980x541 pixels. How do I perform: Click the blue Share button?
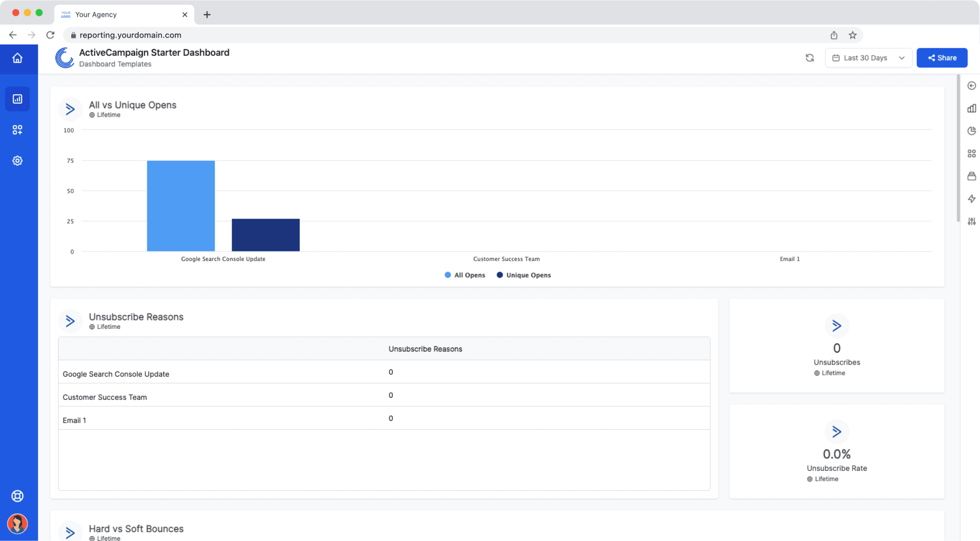click(x=942, y=58)
